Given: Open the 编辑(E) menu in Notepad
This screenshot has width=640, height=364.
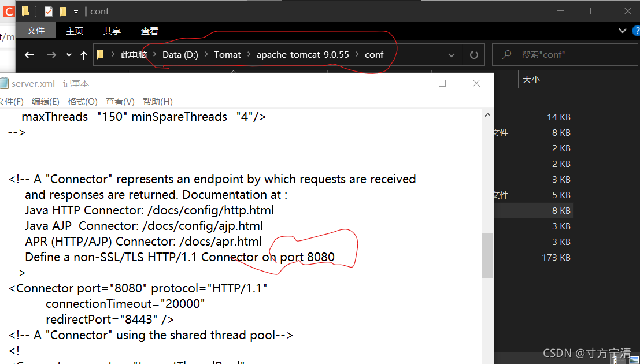Looking at the screenshot, I should pos(45,101).
